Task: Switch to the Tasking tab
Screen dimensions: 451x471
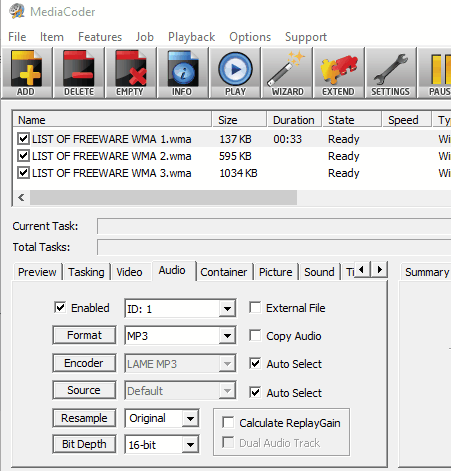Action: coord(86,272)
